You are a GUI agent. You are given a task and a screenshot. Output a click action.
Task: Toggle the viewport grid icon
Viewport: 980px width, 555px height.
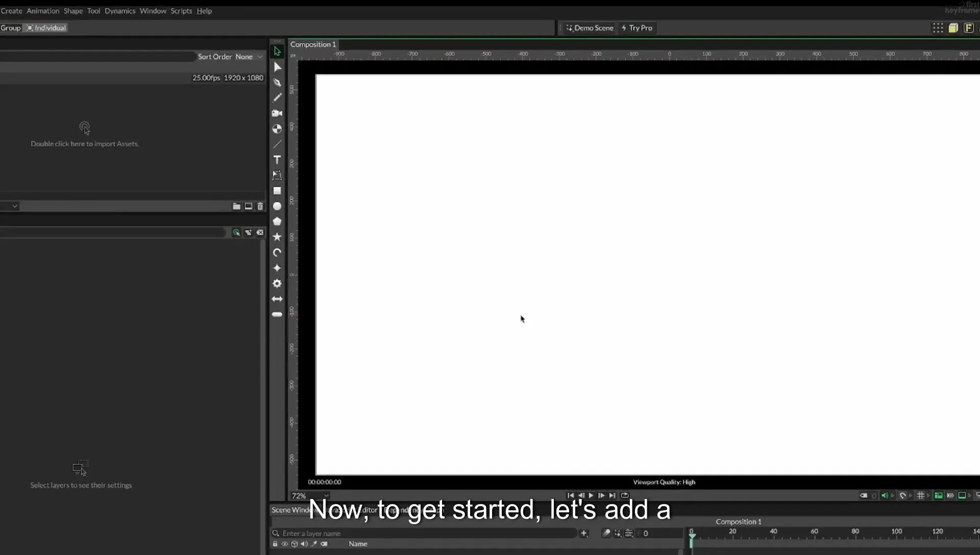[921, 495]
